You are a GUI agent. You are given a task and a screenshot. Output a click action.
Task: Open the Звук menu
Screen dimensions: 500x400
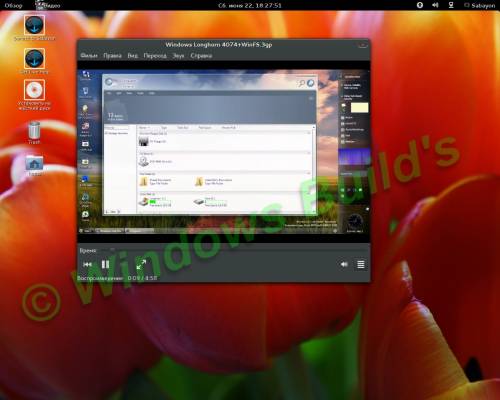click(178, 55)
